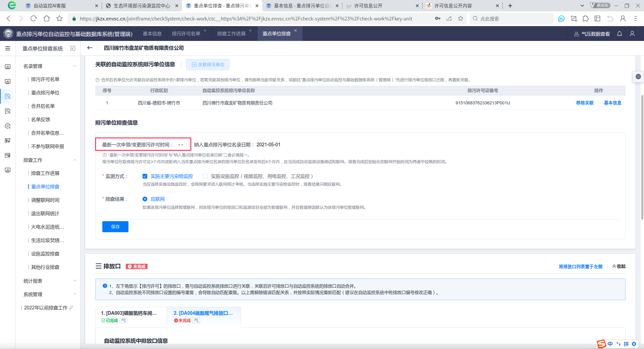The height and width of the screenshot is (349, 644).
Task: Toggle the hamburger menu in the sidebar header
Action: click(x=8, y=48)
